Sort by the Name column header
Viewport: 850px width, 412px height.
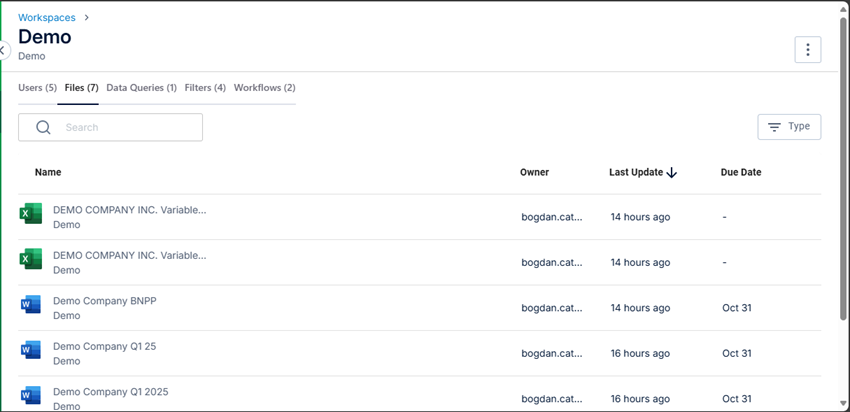(48, 172)
